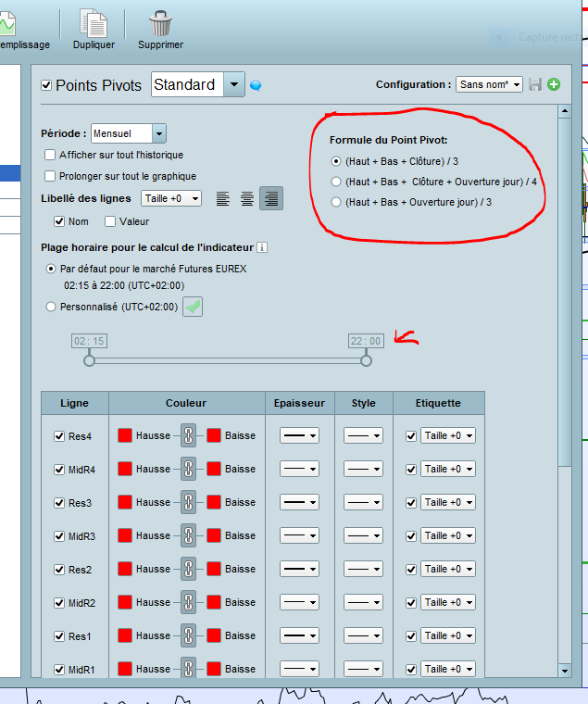This screenshot has height=704, width=588.
Task: Toggle Res1 color link chain icon
Action: pos(189,635)
